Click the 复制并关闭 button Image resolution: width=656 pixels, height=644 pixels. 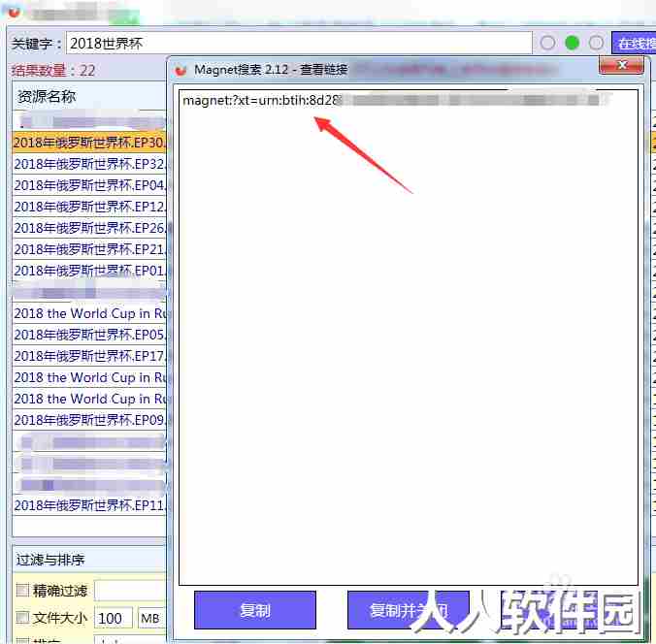tap(408, 610)
